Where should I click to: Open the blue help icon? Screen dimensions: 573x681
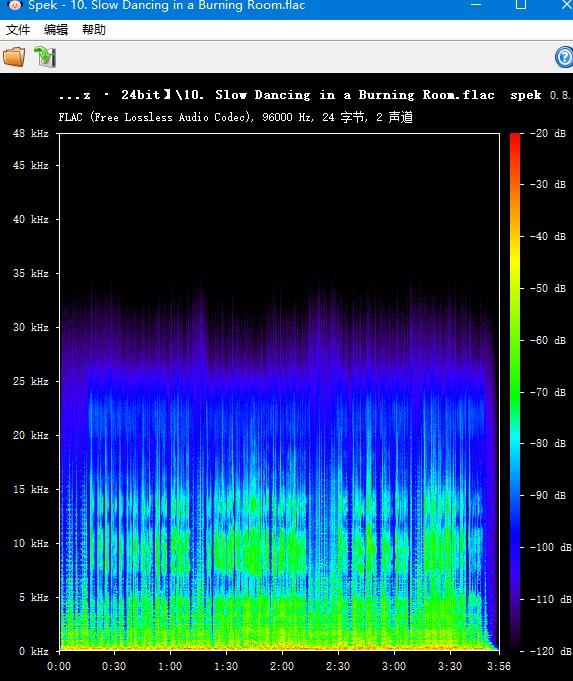point(564,57)
